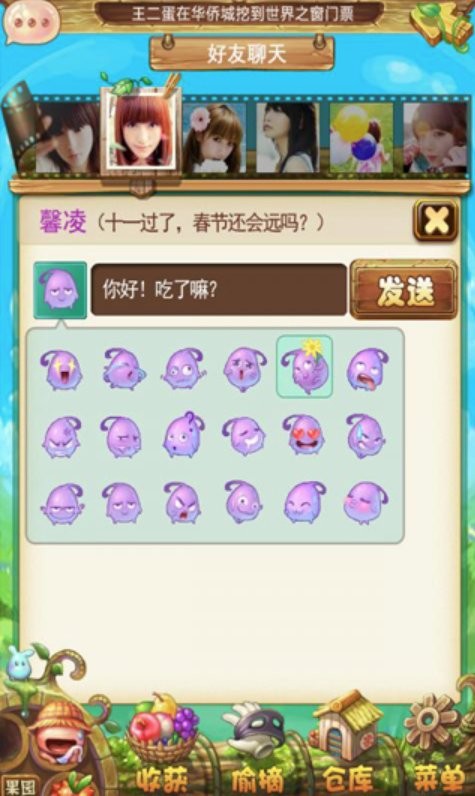Choose the flower-on-head emoticon

point(304,367)
